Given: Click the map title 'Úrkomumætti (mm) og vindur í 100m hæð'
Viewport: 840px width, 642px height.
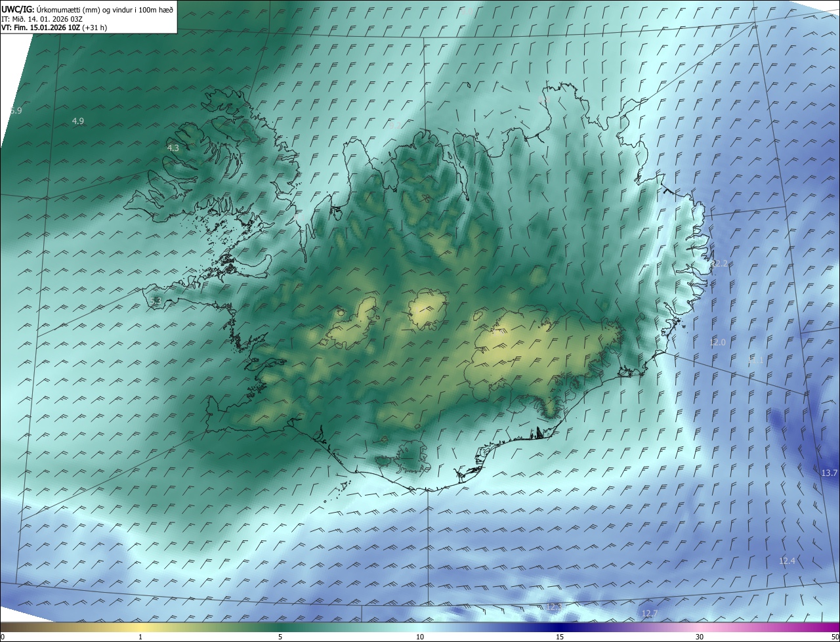Looking at the screenshot, I should (x=105, y=9).
